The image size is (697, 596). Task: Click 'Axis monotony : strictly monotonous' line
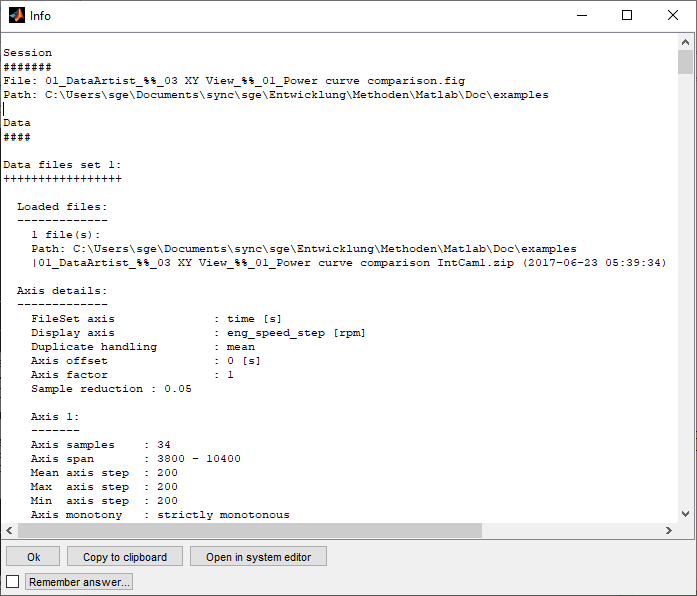pyautogui.click(x=160, y=515)
